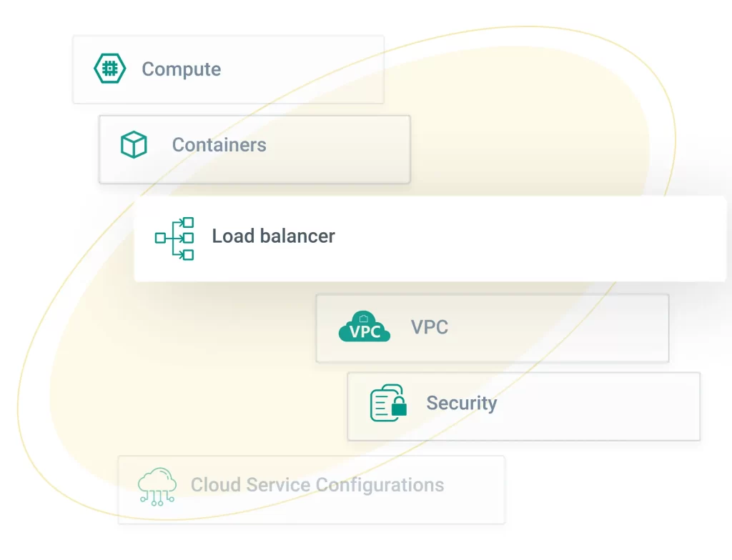Click the Cloud Service Configurations cloud icon
Screen dimensions: 732x560
157,486
